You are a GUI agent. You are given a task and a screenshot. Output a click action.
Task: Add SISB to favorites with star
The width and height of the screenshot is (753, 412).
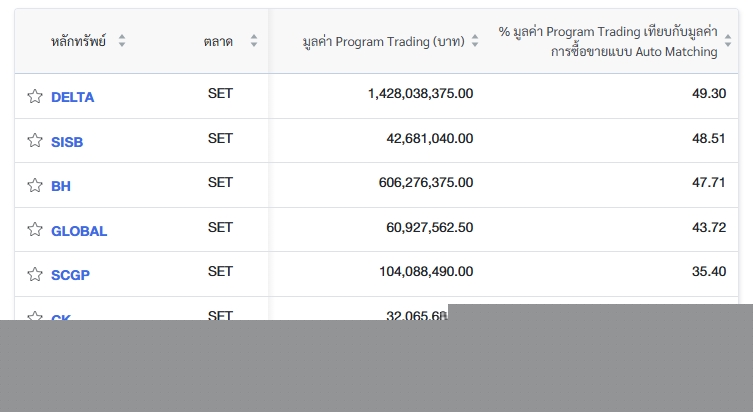pyautogui.click(x=35, y=141)
